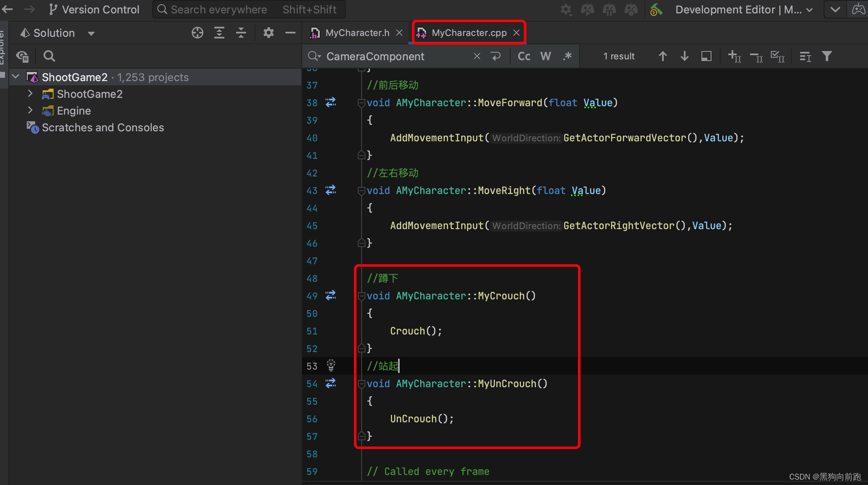Image resolution: width=868 pixels, height=485 pixels.
Task: Hide the Solution panel with the minus icon
Action: click(x=290, y=33)
